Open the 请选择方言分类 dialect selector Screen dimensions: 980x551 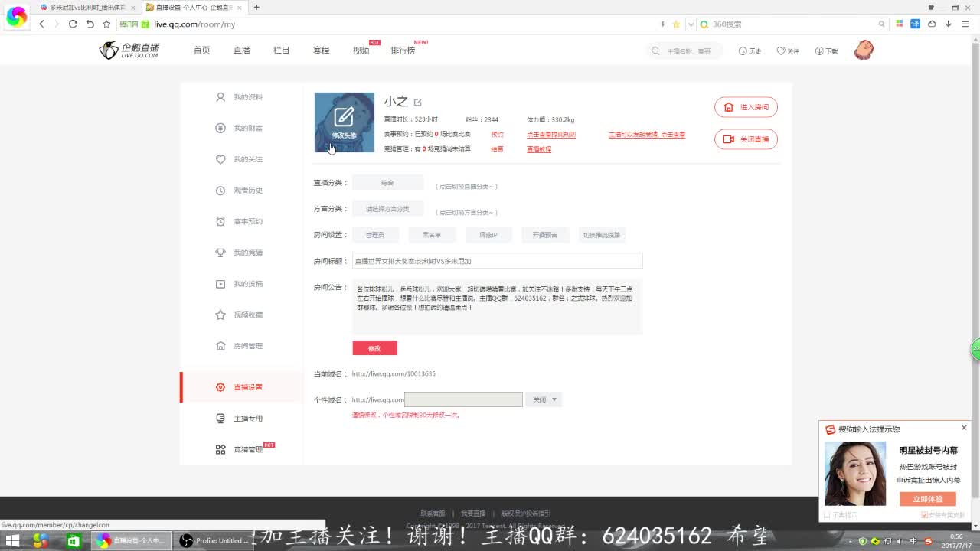coord(387,209)
